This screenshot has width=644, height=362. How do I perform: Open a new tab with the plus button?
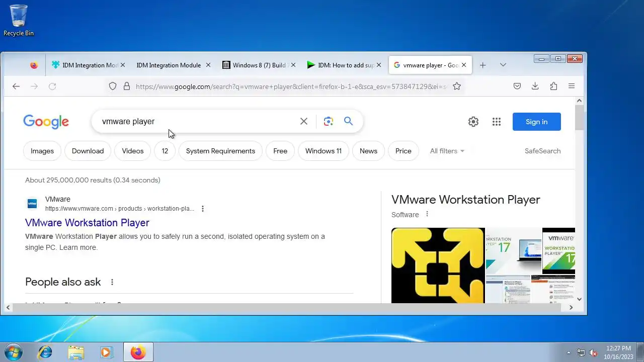click(x=483, y=65)
